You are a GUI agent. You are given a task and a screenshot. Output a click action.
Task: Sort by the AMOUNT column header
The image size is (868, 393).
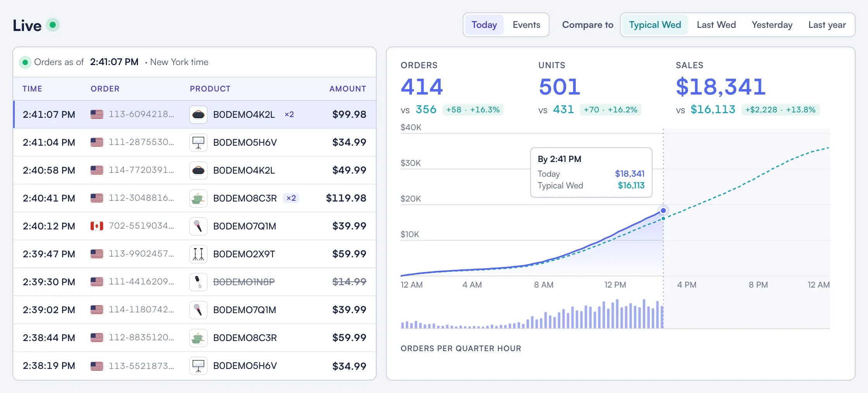coord(348,89)
